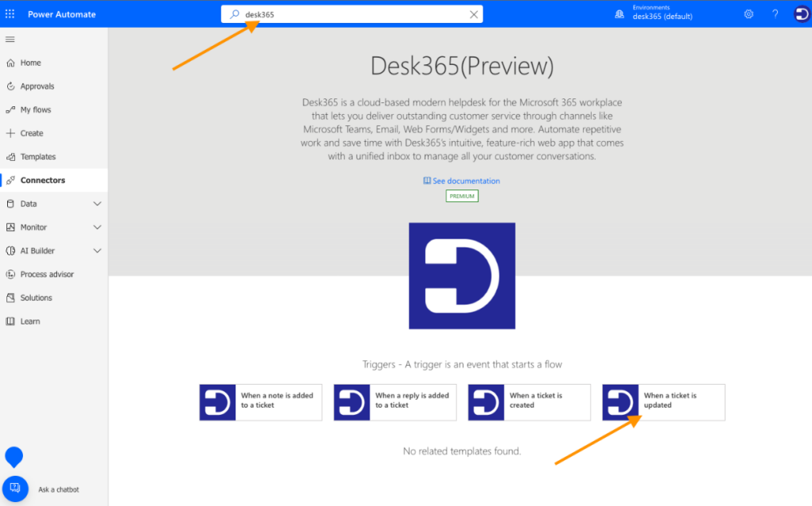
Task: Click the blue chat bubble pin icon
Action: [x=14, y=457]
